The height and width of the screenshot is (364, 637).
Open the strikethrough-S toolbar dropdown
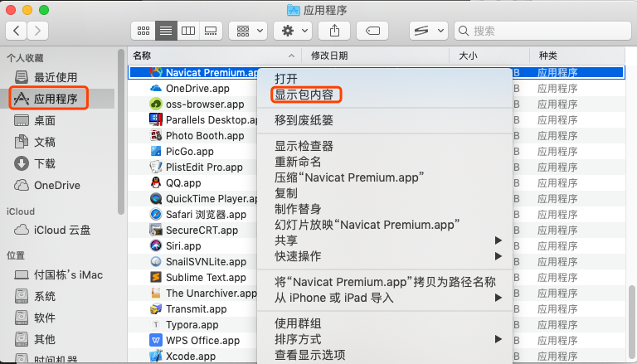429,31
